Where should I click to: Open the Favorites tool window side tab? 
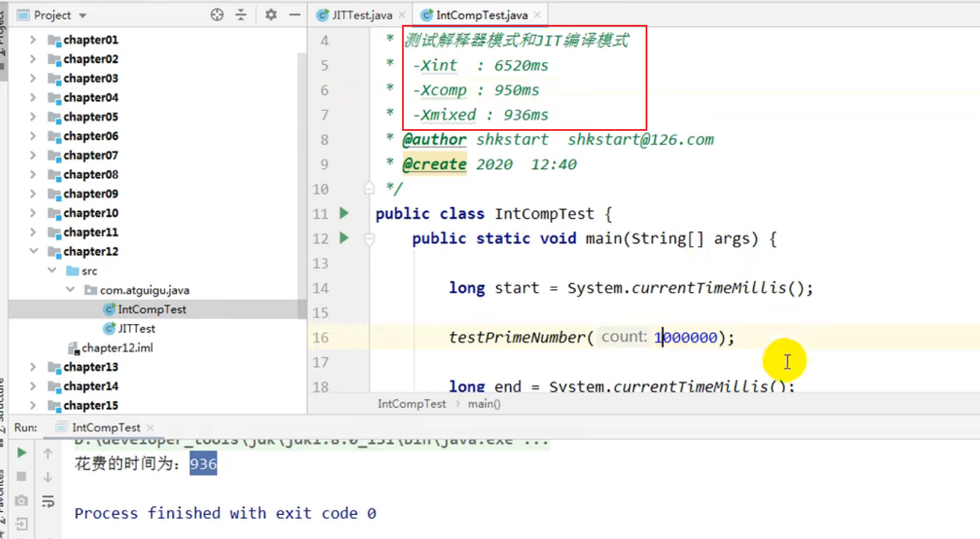(2, 504)
